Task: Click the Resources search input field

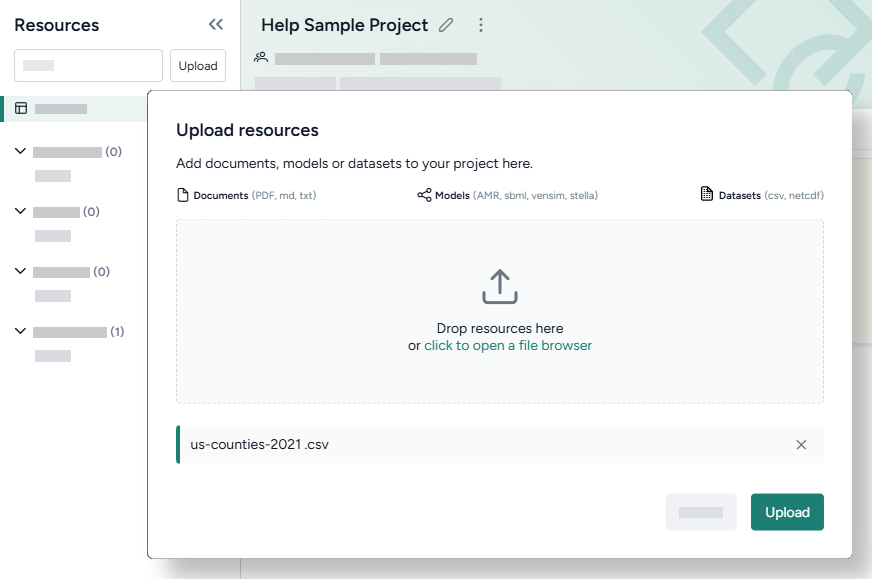Action: 88,66
